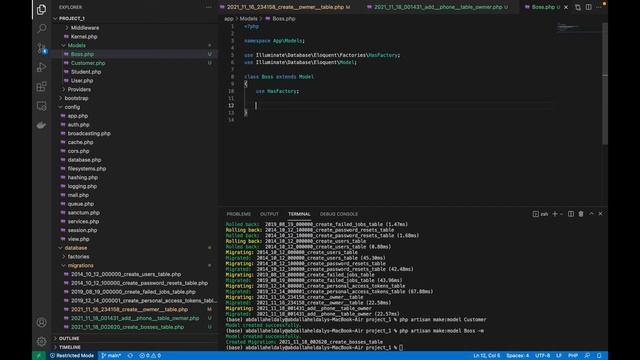Open errors and warnings count in status bar
Screen dimensions: 640x360
click(x=150, y=356)
